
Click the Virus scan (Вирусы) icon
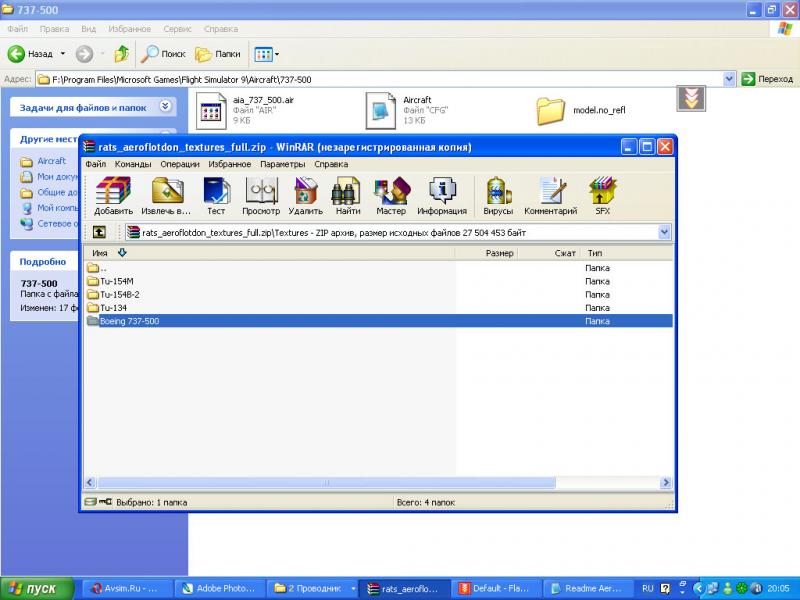pyautogui.click(x=498, y=195)
